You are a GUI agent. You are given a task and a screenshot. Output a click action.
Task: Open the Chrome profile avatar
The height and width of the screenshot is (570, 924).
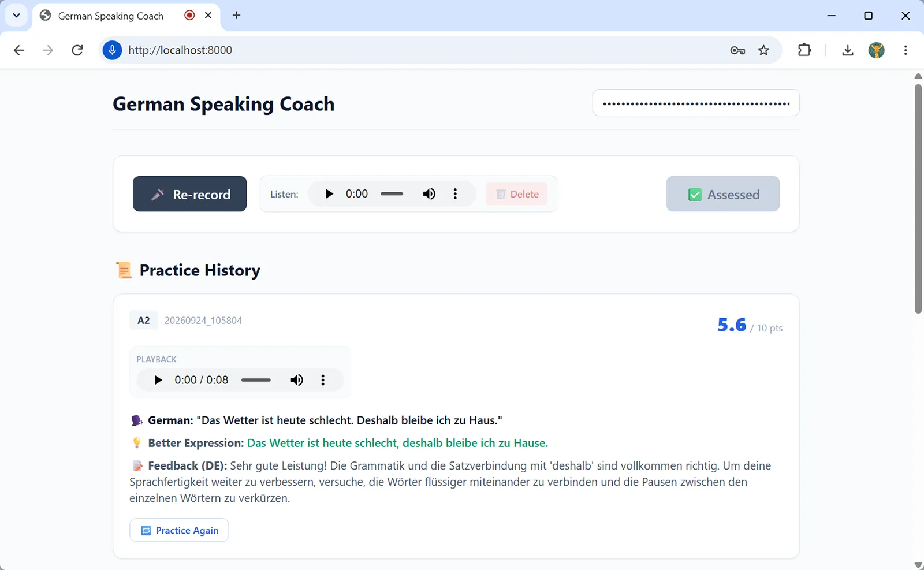pos(877,50)
